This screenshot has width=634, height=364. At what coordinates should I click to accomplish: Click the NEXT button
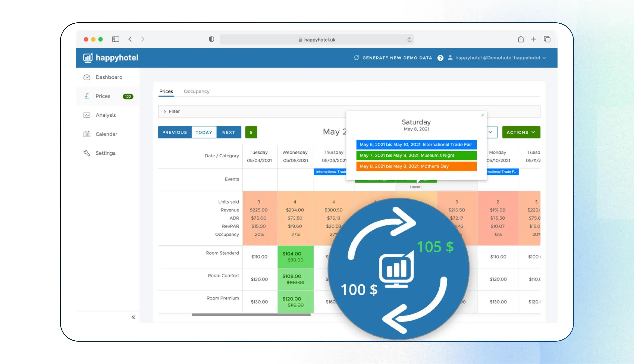(229, 132)
